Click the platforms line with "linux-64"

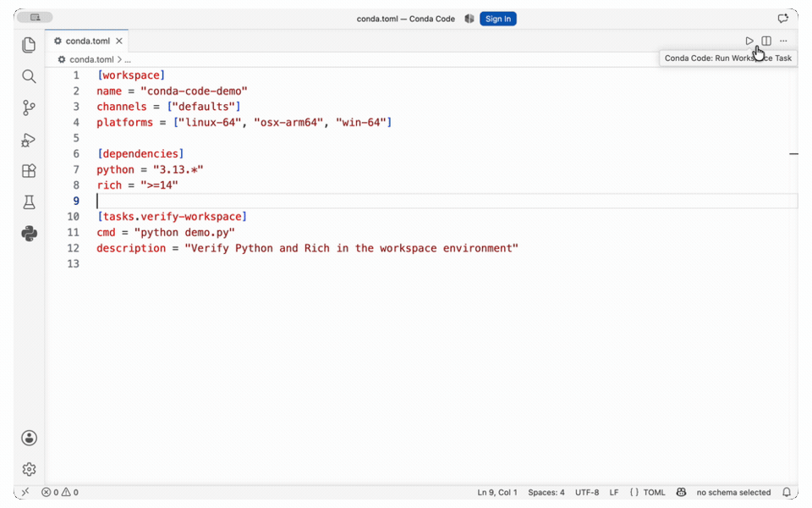pos(244,122)
